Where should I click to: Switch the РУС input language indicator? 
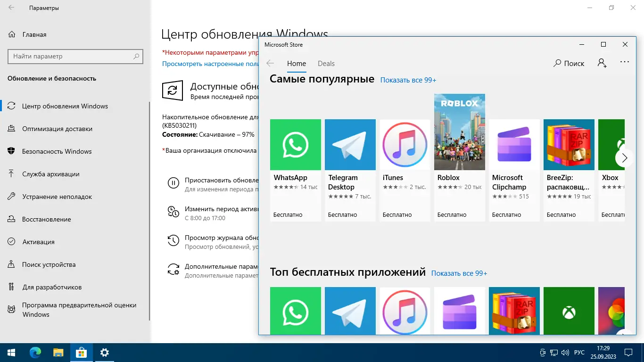point(579,353)
